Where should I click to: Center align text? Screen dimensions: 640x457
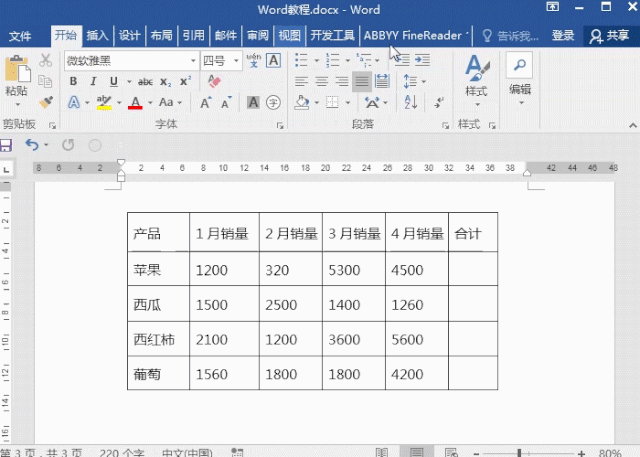(x=322, y=81)
